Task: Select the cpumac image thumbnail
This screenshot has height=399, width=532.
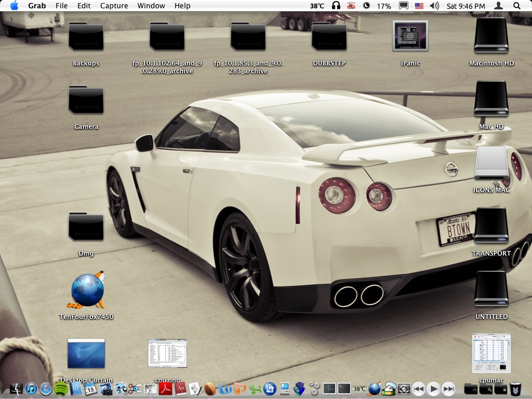Action: [x=491, y=353]
